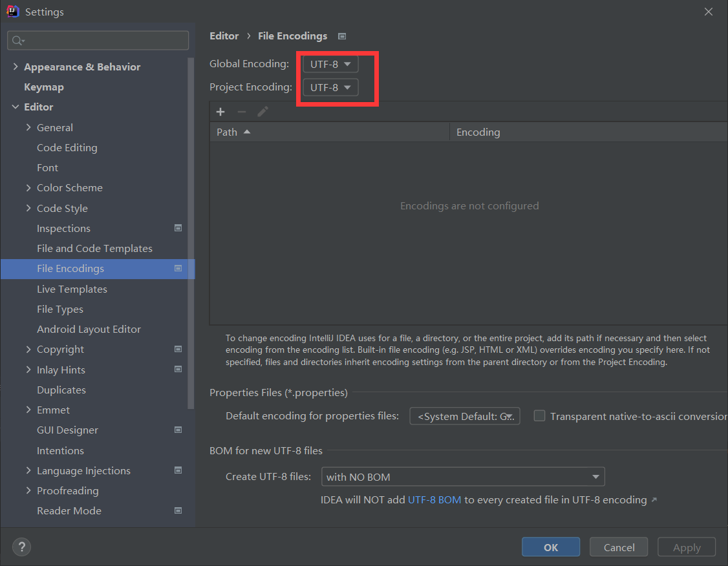Click the Editor breadcrumb
This screenshot has height=566, width=728.
[x=224, y=36]
